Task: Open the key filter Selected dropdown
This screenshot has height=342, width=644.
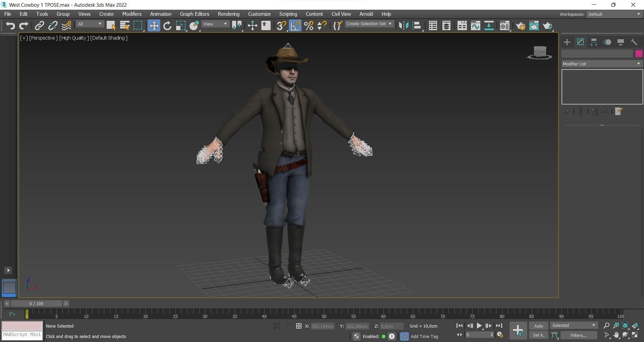Action: point(574,326)
